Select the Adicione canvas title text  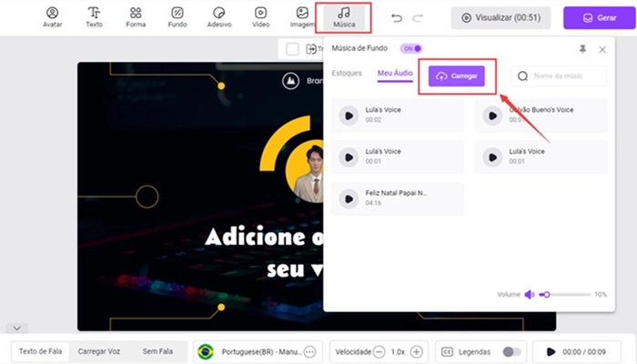point(264,237)
